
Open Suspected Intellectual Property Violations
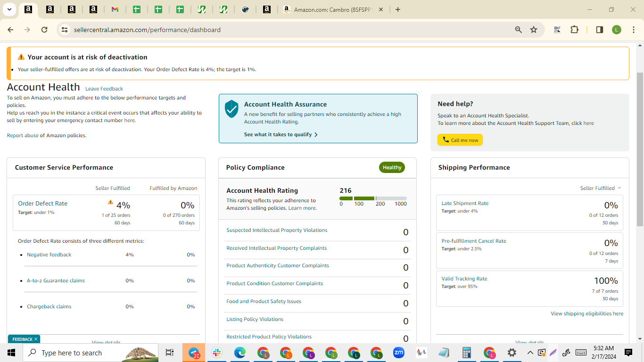pos(277,230)
